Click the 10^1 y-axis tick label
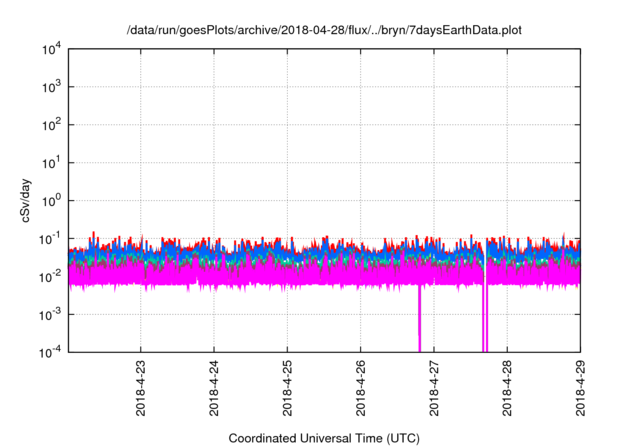640x448 pixels. point(50,162)
